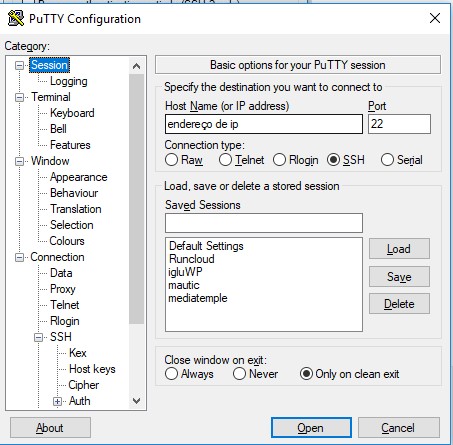Open the Proxy settings category
Viewport: 453px width, 445px height.
[63, 289]
